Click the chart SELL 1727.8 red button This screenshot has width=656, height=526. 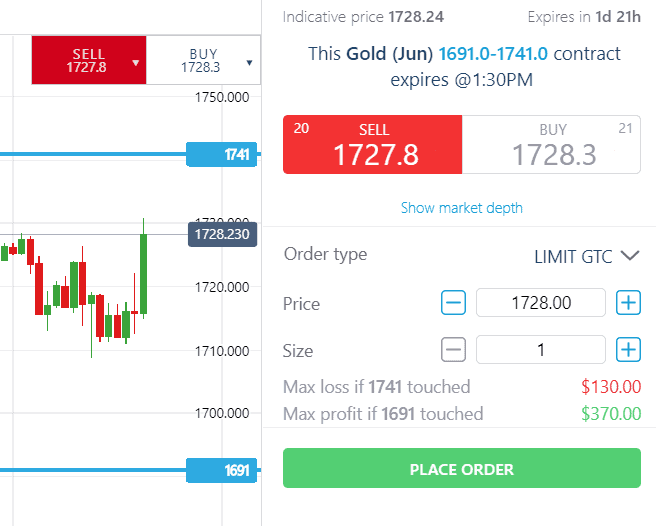(x=89, y=60)
